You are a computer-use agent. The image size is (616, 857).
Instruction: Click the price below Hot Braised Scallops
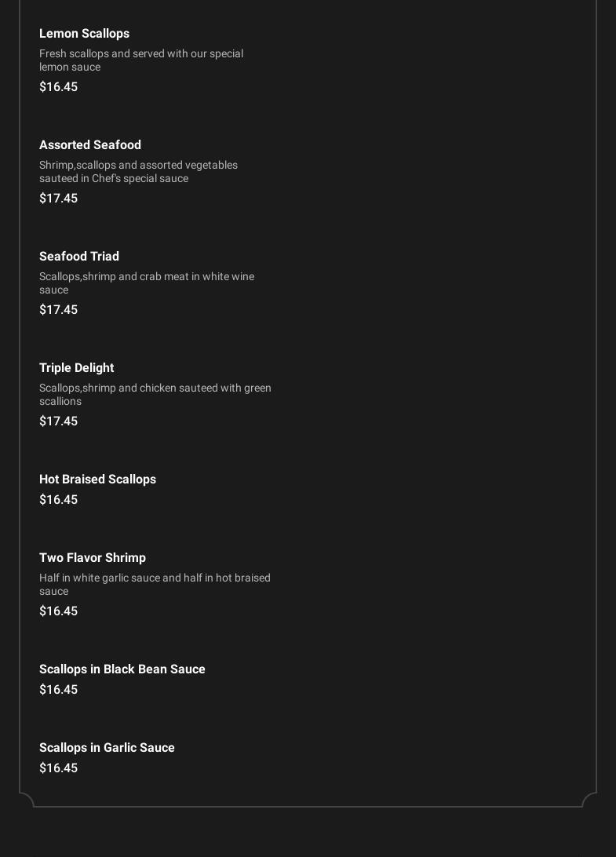[58, 500]
